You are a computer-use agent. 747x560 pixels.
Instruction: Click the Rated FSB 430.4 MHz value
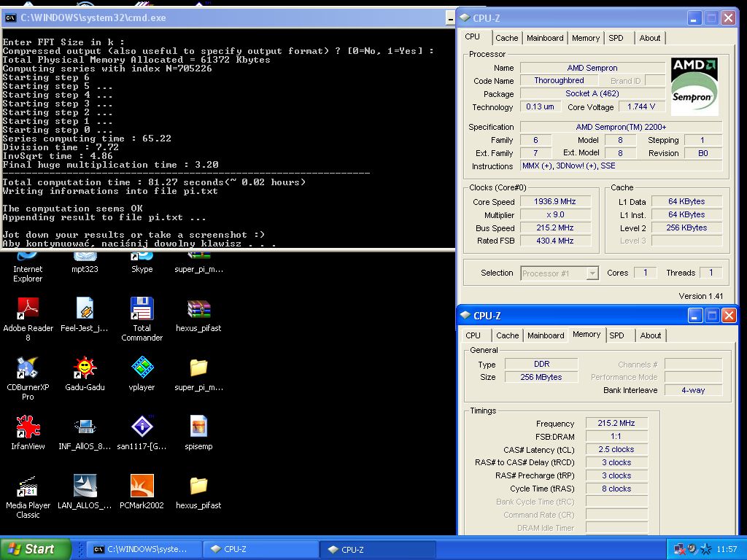555,241
